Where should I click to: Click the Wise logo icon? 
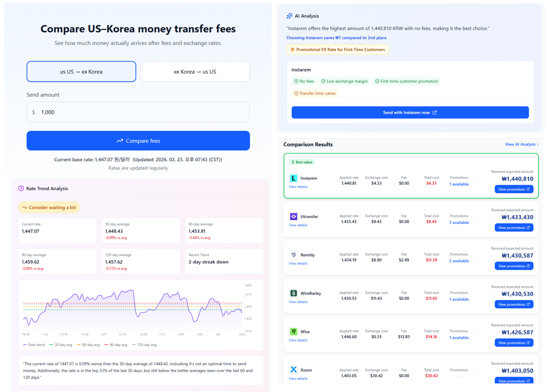tap(293, 332)
